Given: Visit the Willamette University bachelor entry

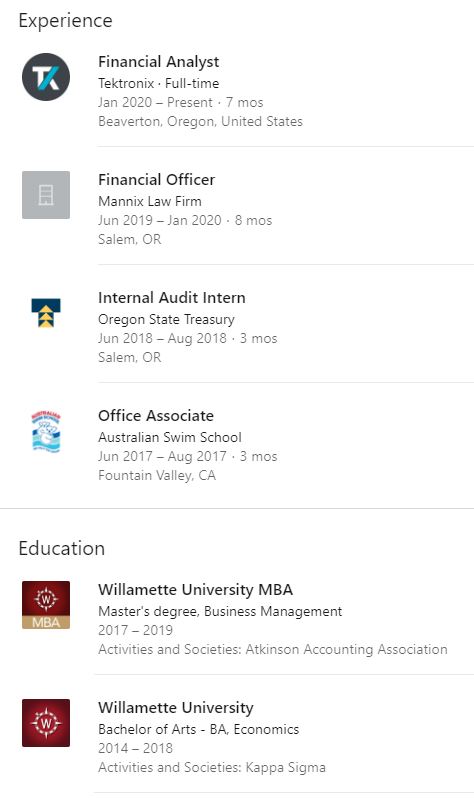Looking at the screenshot, I should point(176,708).
